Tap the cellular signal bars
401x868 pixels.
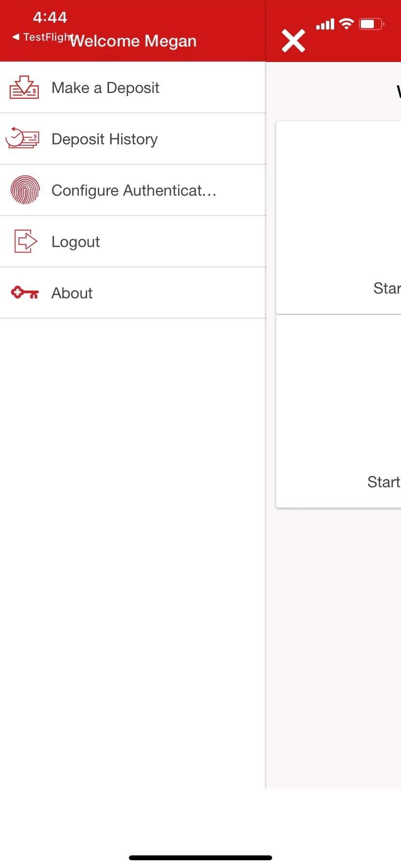coord(325,24)
